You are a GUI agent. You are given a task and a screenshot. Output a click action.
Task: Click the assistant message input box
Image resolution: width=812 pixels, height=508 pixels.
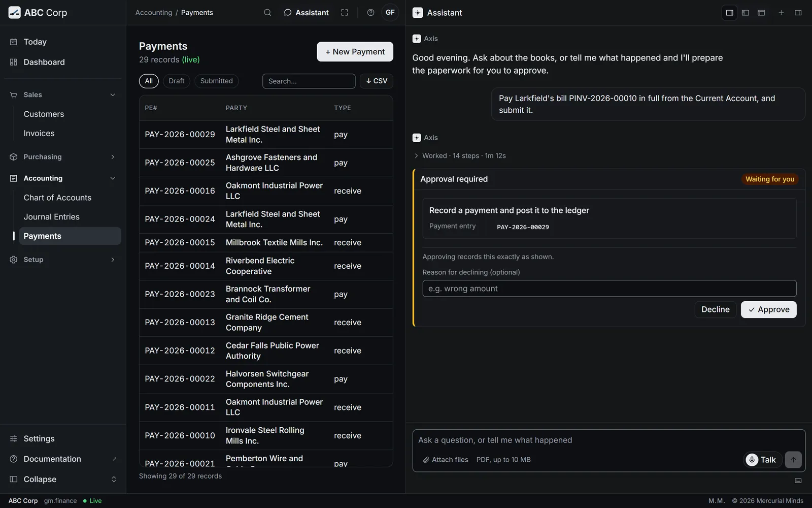click(609, 440)
